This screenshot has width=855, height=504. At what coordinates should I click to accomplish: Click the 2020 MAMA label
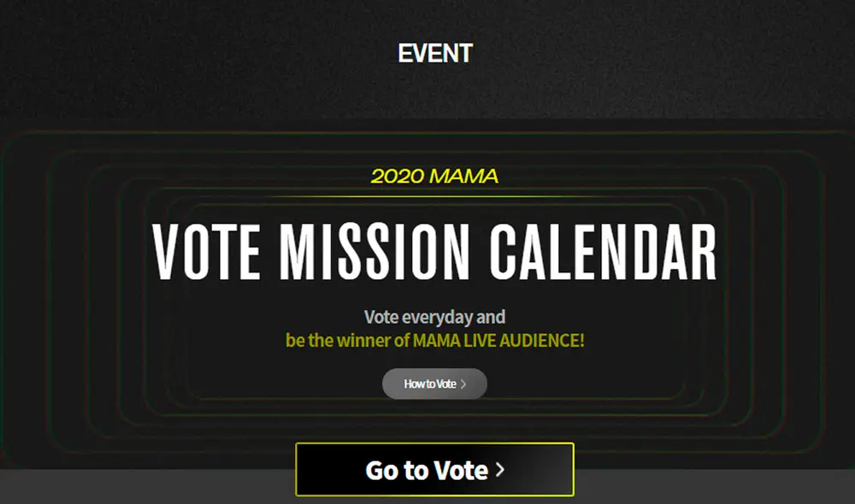(x=434, y=177)
